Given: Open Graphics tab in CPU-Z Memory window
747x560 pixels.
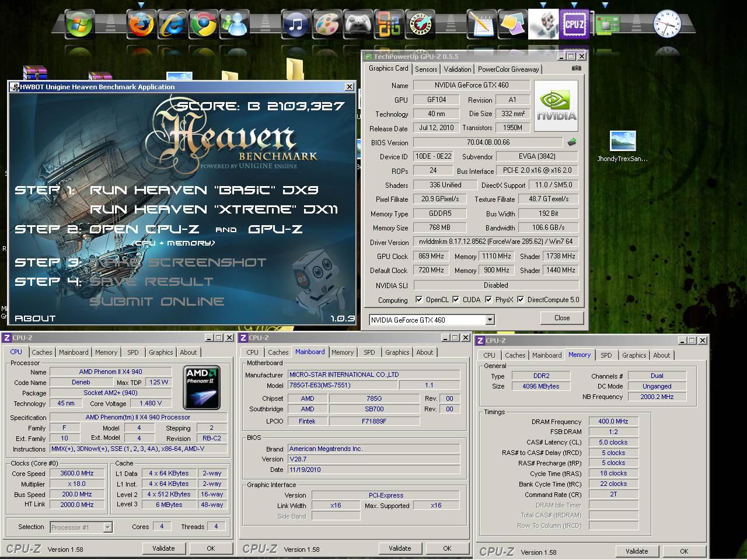Looking at the screenshot, I should coord(634,355).
